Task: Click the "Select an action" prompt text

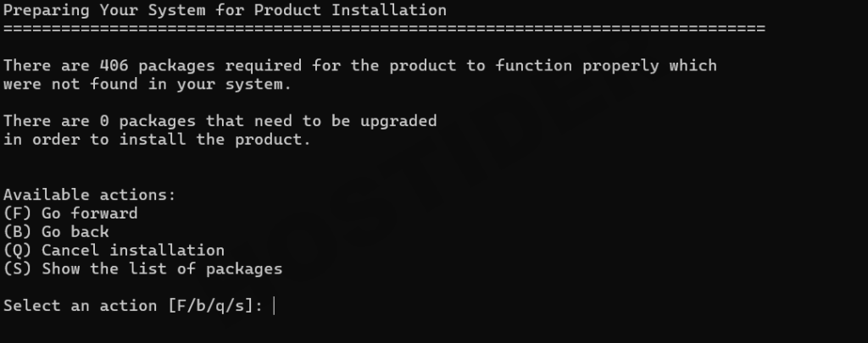Action: 82,306
